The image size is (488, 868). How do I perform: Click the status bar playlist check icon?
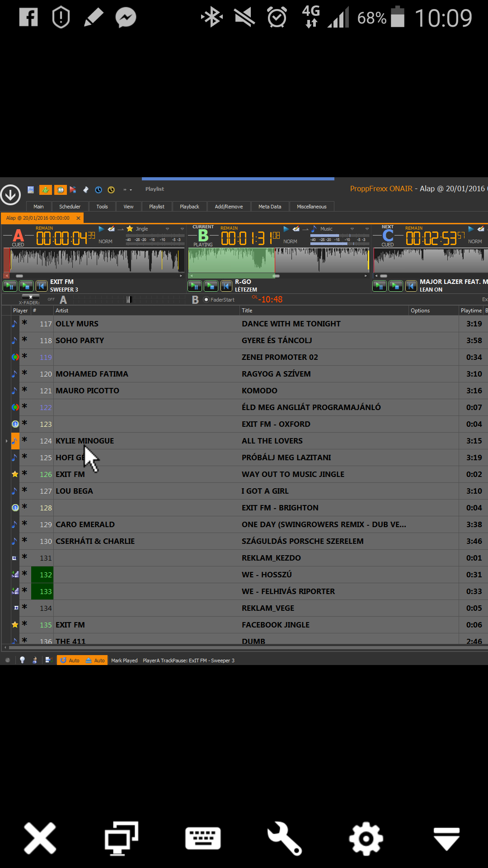[x=49, y=660]
